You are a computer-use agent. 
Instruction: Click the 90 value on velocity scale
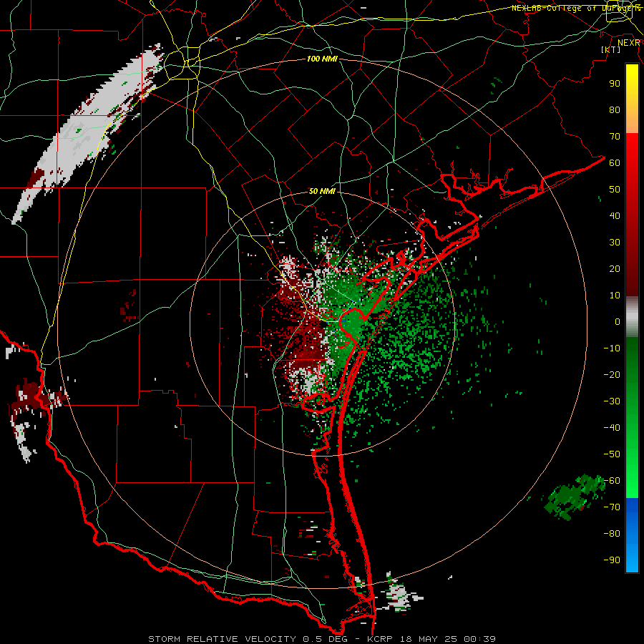click(x=615, y=84)
